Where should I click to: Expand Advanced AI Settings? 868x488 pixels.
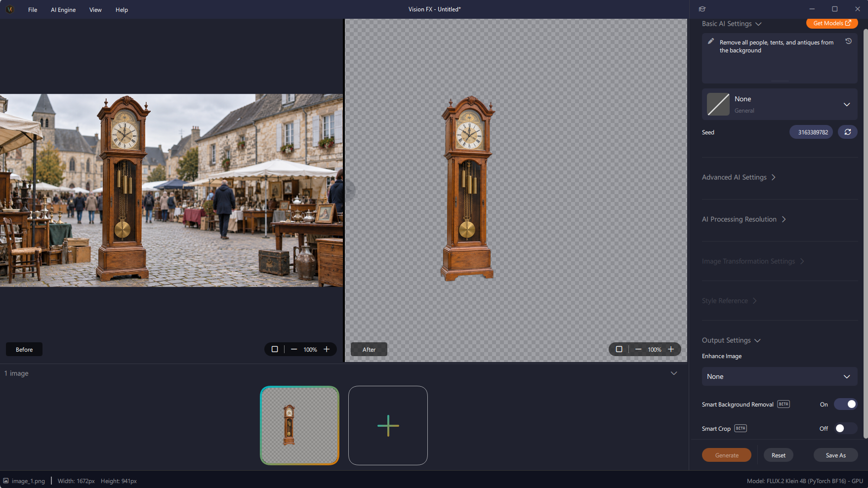(x=739, y=177)
